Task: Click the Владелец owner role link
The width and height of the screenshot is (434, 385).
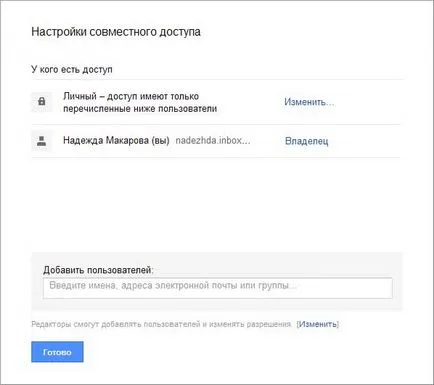Action: coord(307,141)
